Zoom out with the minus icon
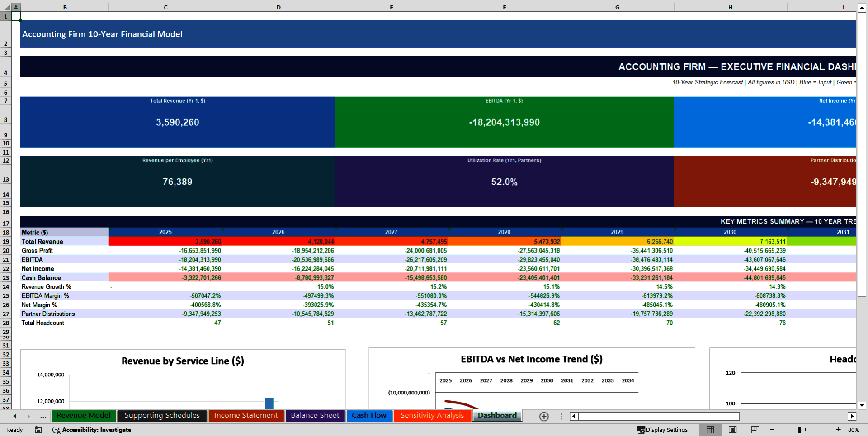Viewport: 868px width, 436px height. click(x=772, y=430)
